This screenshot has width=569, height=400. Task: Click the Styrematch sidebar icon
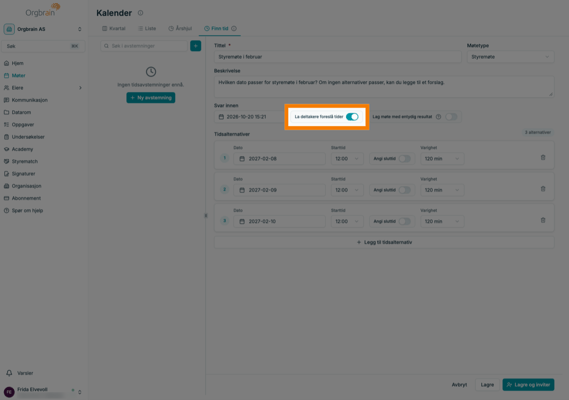tap(7, 162)
